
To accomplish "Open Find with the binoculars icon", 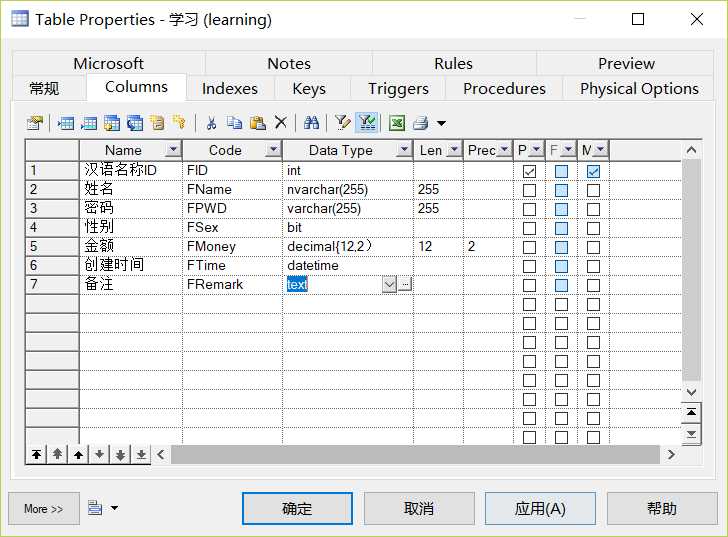I will tap(311, 123).
